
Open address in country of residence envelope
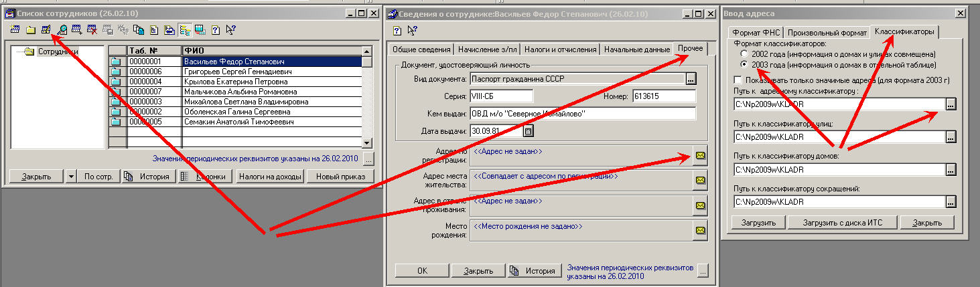[x=700, y=205]
